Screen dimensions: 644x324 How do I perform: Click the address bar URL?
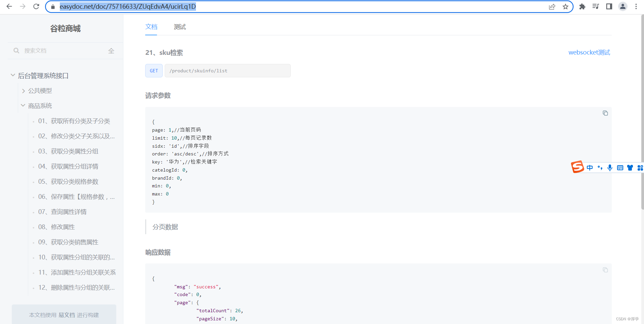pyautogui.click(x=128, y=7)
